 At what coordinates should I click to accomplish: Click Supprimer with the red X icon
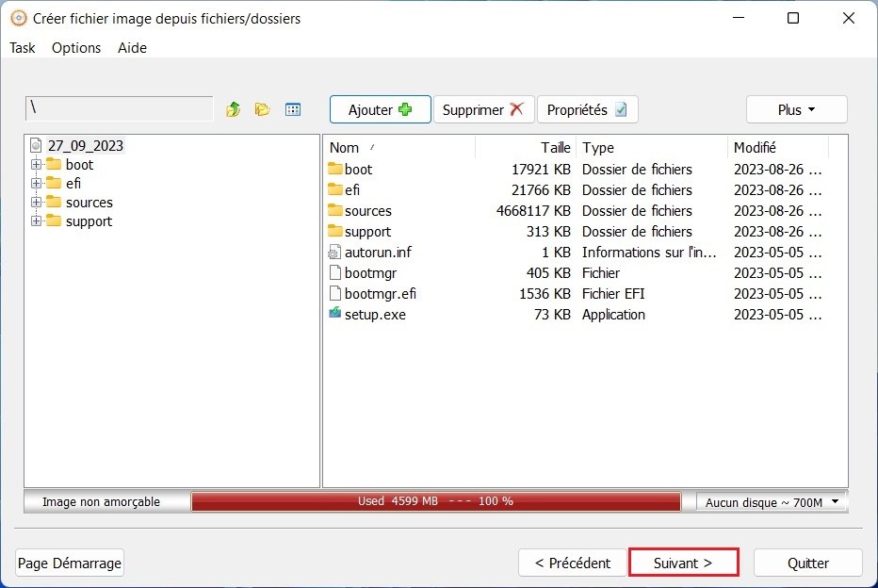coord(483,109)
